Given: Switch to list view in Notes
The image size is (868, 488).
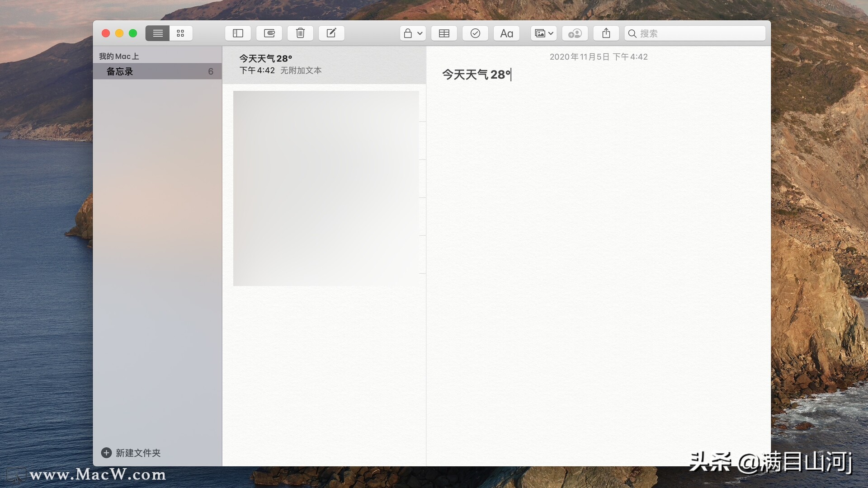Looking at the screenshot, I should tap(157, 33).
